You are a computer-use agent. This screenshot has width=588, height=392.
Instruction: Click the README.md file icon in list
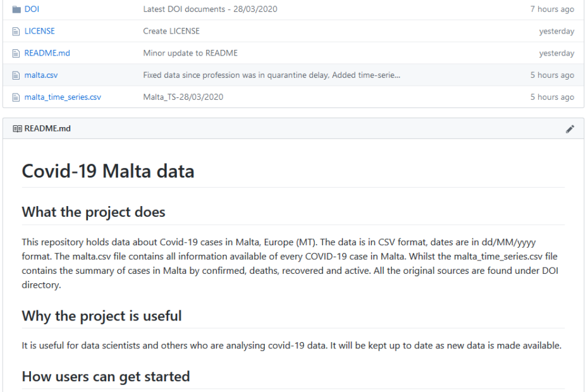point(16,53)
